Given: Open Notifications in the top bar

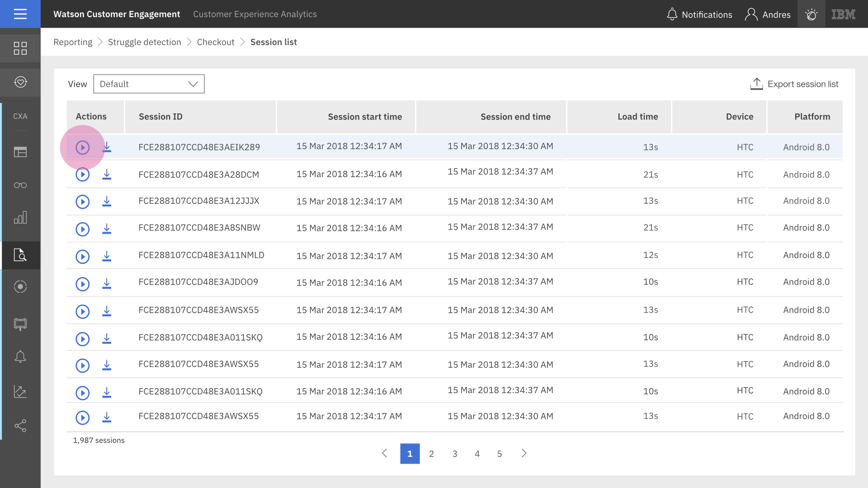Looking at the screenshot, I should [x=699, y=14].
